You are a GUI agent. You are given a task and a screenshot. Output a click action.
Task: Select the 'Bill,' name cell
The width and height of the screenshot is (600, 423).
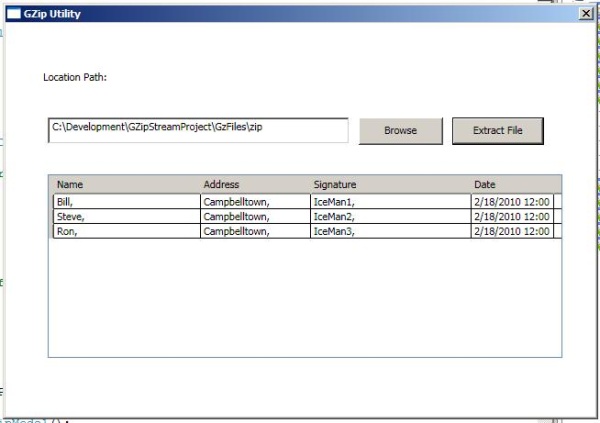tap(127, 201)
